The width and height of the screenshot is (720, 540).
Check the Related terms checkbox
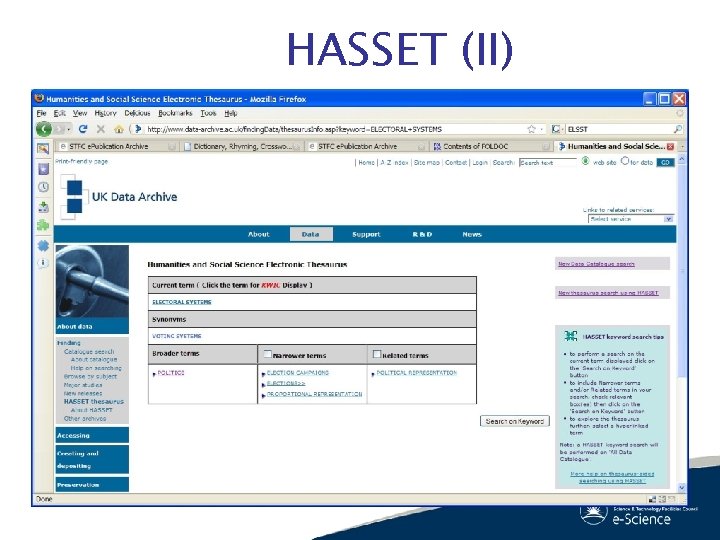[x=377, y=354]
